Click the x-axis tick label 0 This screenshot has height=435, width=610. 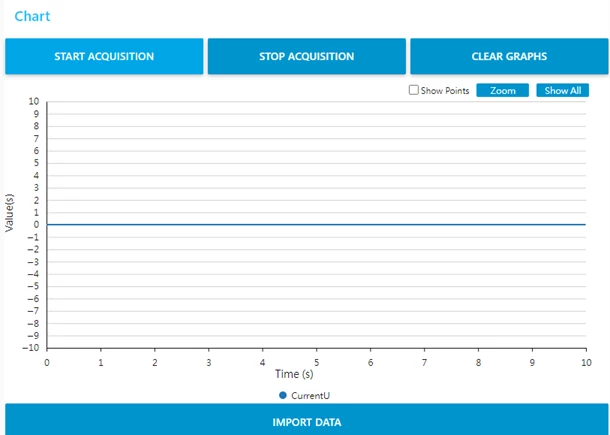pyautogui.click(x=47, y=363)
